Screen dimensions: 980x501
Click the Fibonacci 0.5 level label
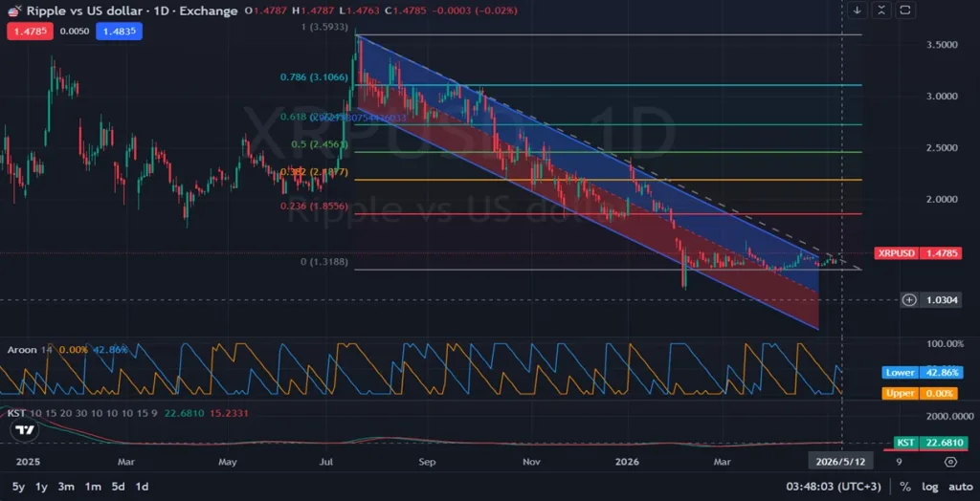point(320,144)
